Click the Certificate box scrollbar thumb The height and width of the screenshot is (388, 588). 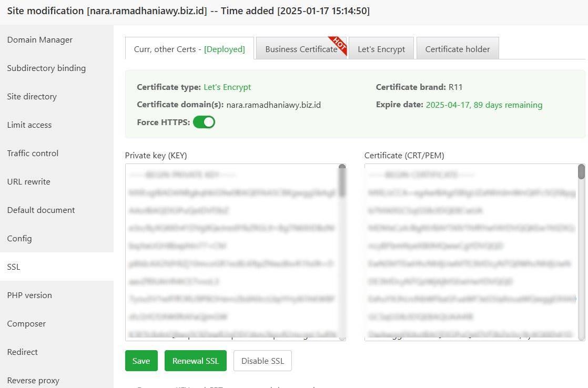[581, 172]
